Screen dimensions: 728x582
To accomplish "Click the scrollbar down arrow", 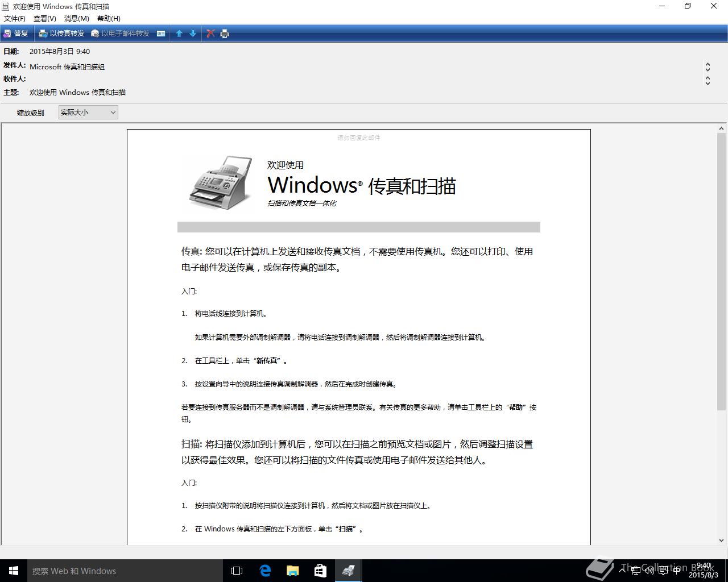I will point(721,541).
